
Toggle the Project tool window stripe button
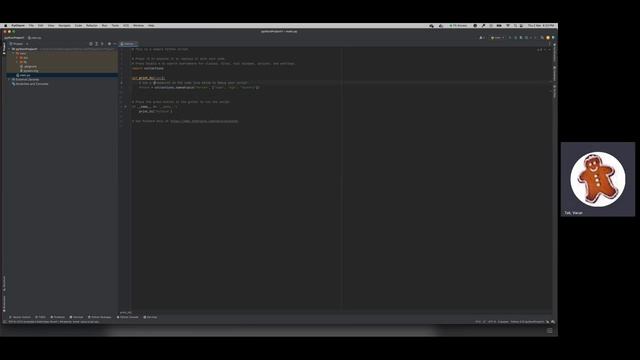coord(4,48)
